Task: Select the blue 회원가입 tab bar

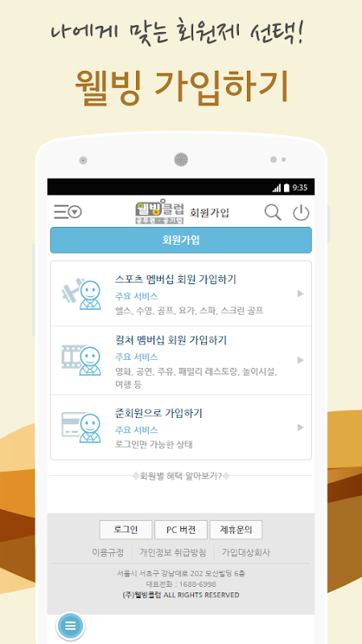Action: pyautogui.click(x=181, y=240)
